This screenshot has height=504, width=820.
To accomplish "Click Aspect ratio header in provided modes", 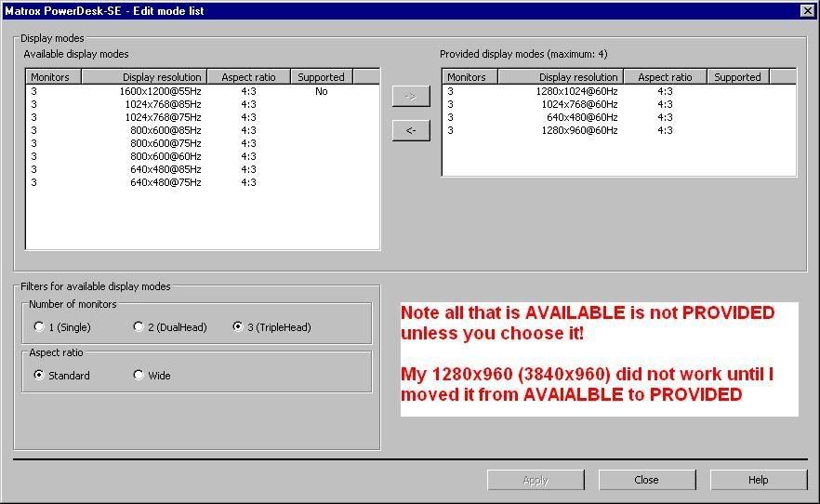I will tap(666, 77).
